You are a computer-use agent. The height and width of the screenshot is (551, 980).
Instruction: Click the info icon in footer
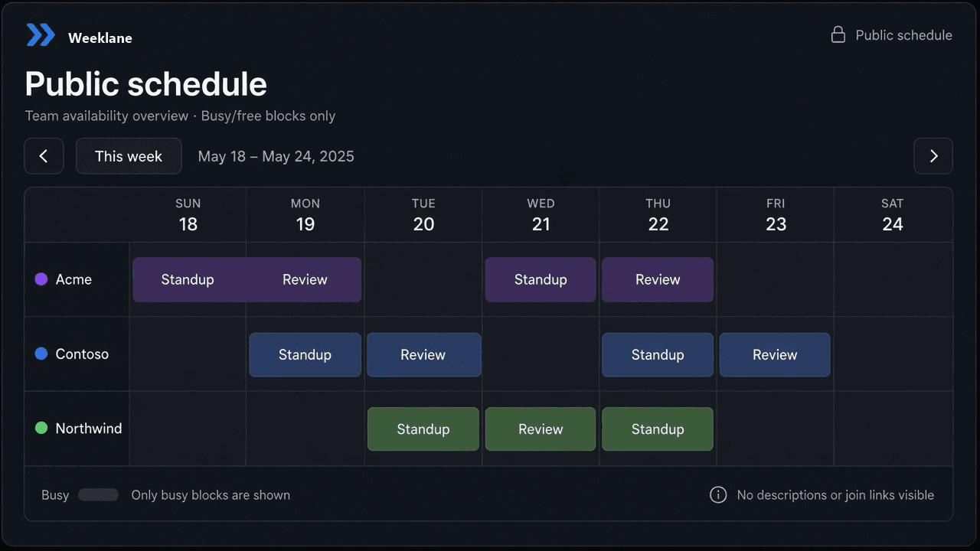point(718,495)
